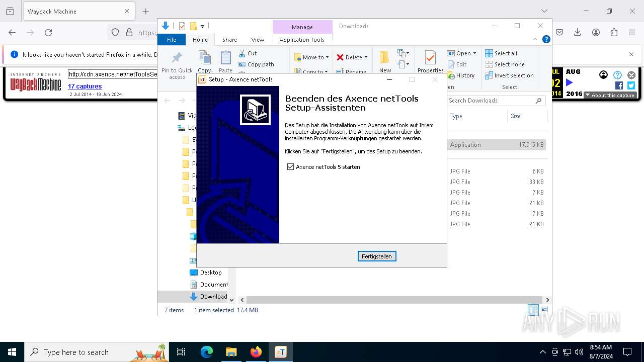The image size is (644, 362).
Task: Sort by the Size column header
Action: click(x=527, y=116)
